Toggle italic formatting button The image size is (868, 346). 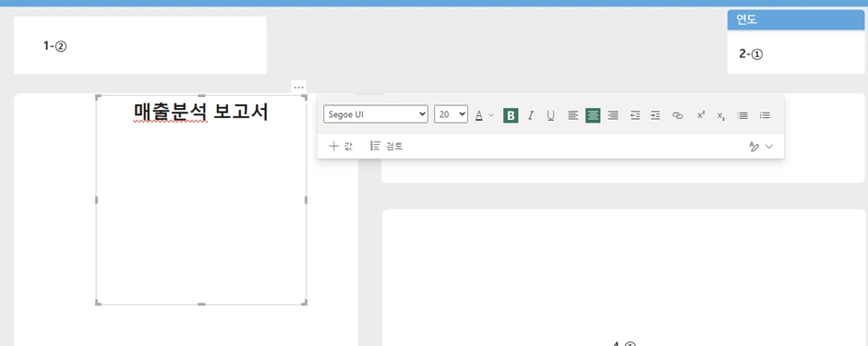(x=530, y=115)
